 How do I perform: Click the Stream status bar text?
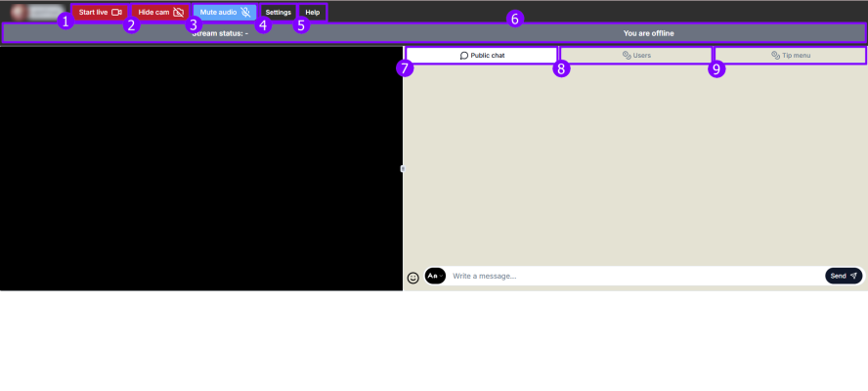pos(220,33)
